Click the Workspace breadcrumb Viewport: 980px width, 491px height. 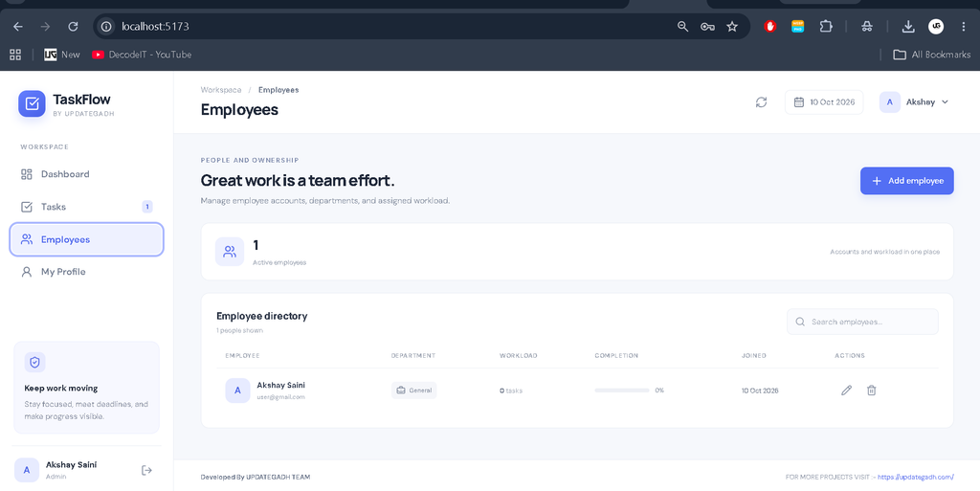pos(221,90)
